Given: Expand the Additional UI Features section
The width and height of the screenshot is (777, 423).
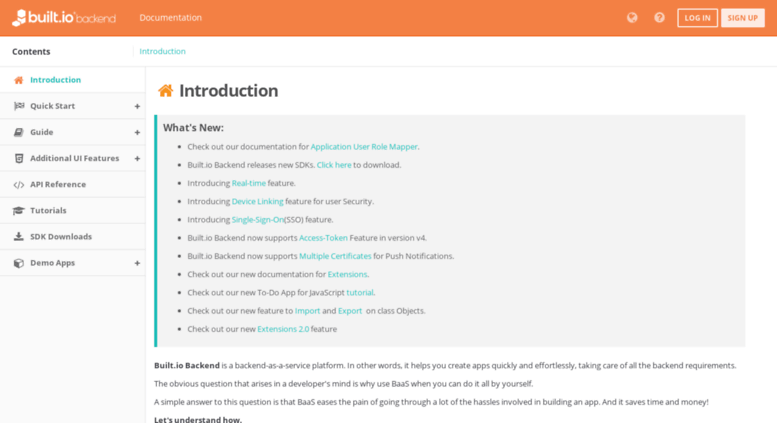Looking at the screenshot, I should pyautogui.click(x=137, y=159).
